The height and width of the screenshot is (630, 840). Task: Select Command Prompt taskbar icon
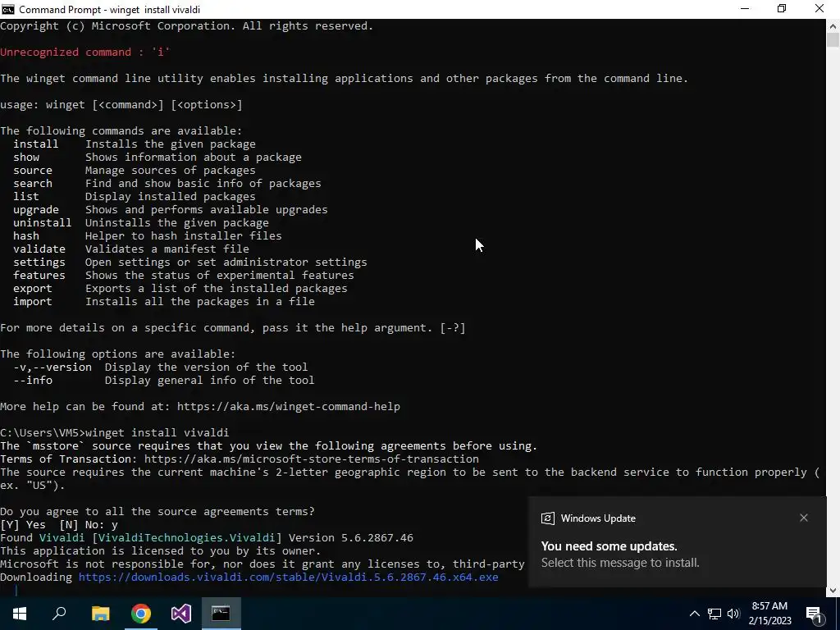pos(221,614)
